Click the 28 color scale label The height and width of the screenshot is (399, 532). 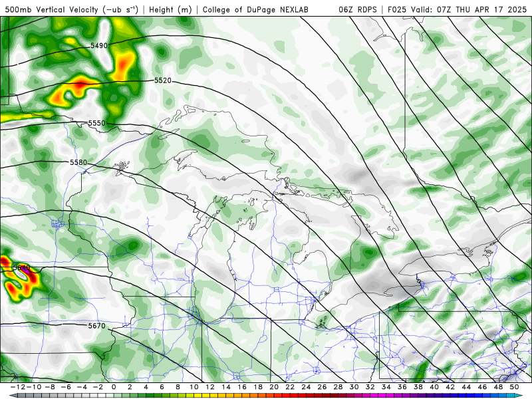(338, 387)
